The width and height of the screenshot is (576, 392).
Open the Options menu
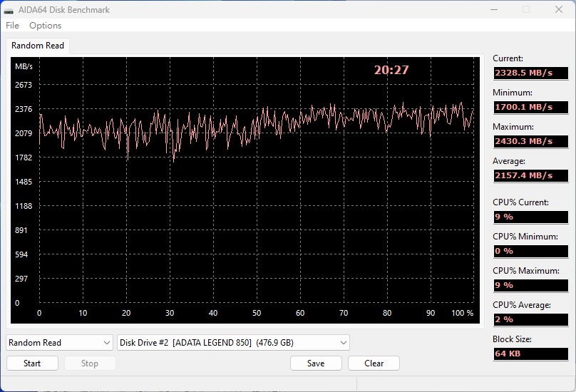coord(45,26)
